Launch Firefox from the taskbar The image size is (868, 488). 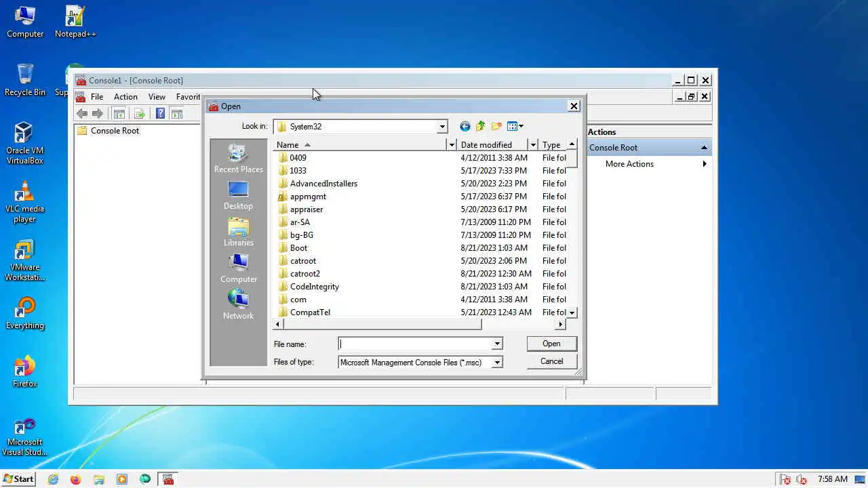[75, 479]
